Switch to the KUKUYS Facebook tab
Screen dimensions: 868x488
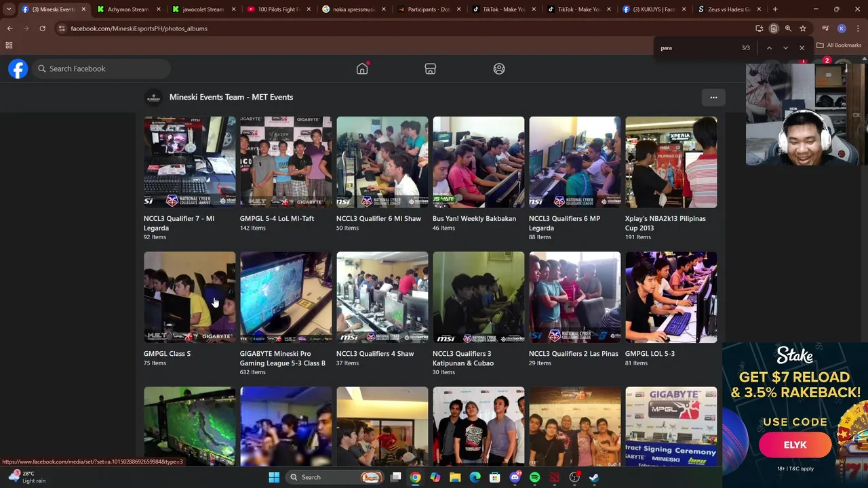coord(654,9)
